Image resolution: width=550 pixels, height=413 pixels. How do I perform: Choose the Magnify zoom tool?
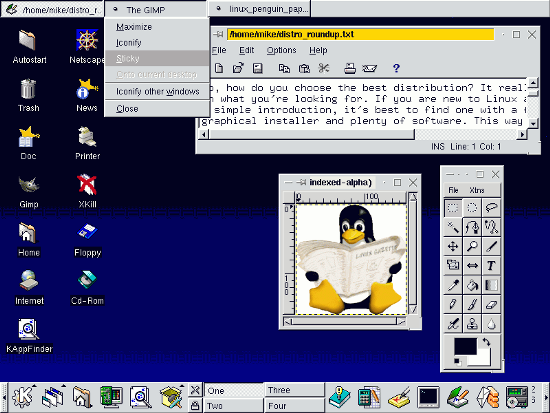click(x=472, y=246)
